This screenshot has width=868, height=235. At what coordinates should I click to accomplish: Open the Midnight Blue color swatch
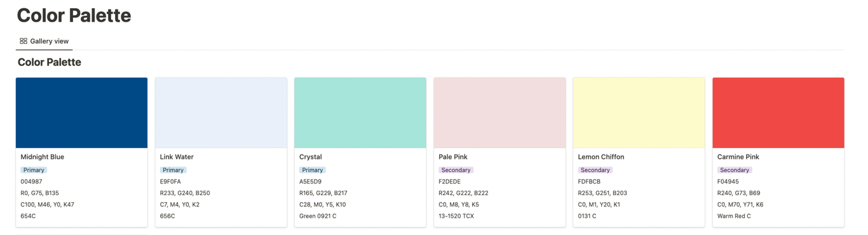81,113
